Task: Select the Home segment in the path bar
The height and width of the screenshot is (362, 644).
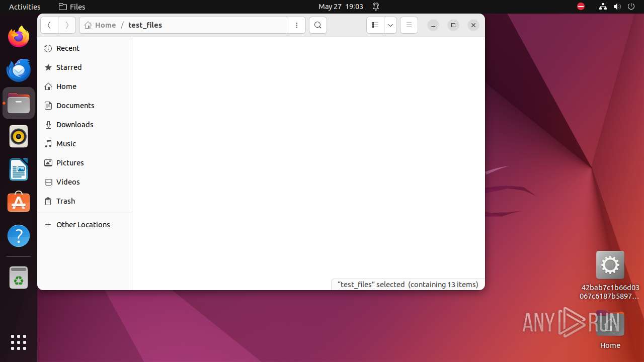Action: pos(100,25)
